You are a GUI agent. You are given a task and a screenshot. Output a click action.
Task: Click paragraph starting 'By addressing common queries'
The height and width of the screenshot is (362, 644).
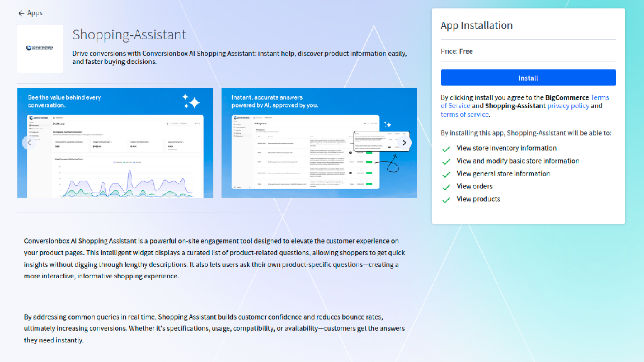[214, 328]
